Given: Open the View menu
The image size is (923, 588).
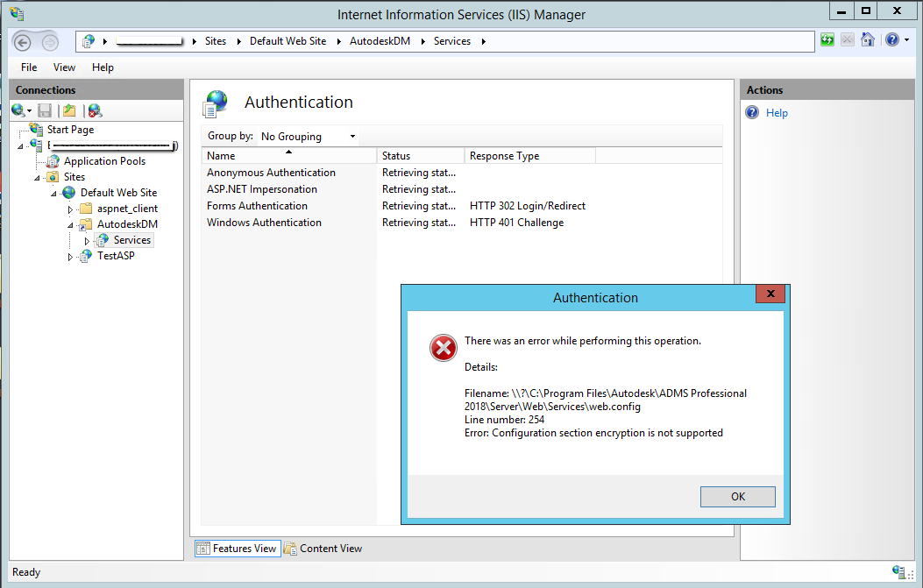Looking at the screenshot, I should pyautogui.click(x=64, y=67).
